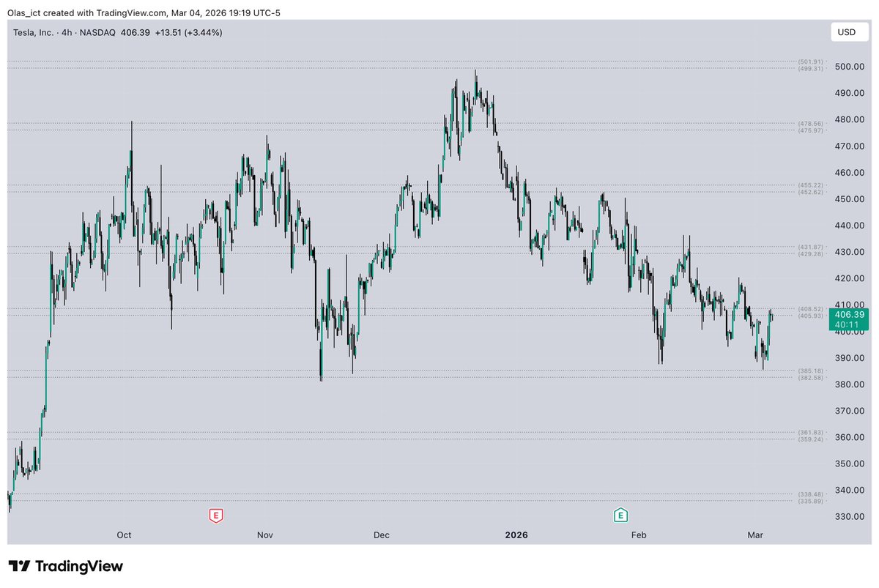879x588 pixels.
Task: Click the 440.00 price axis label
Action: tap(848, 226)
